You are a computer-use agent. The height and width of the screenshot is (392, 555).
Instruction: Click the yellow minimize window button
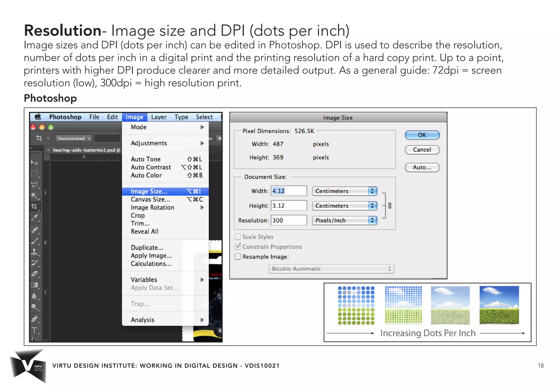click(x=42, y=127)
